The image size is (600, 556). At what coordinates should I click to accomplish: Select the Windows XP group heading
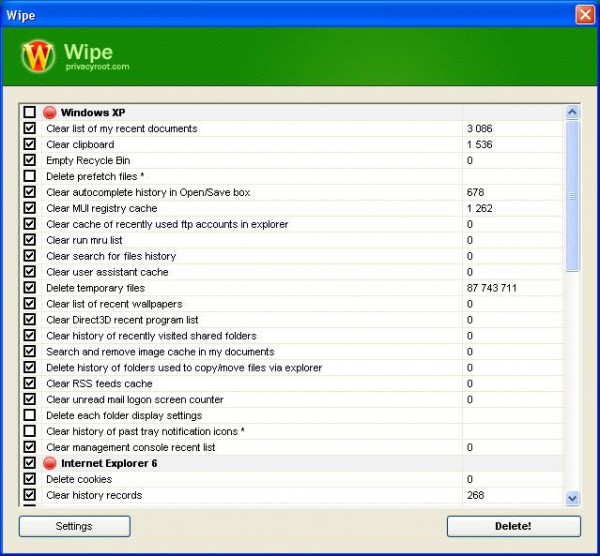93,113
